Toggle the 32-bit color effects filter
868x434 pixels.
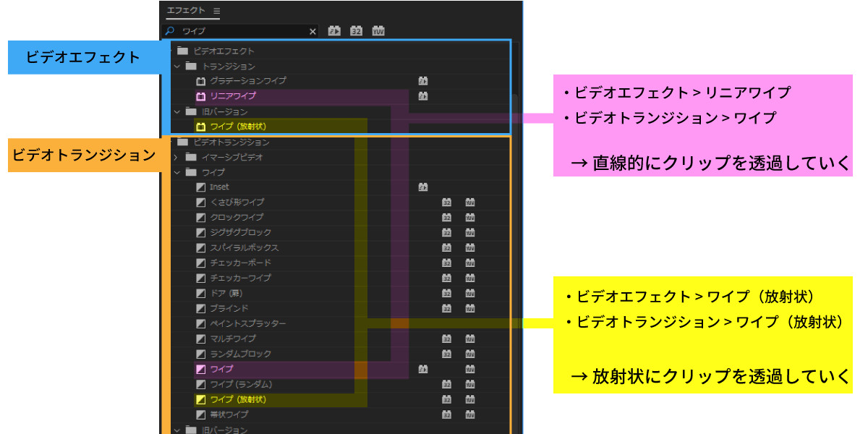357,31
